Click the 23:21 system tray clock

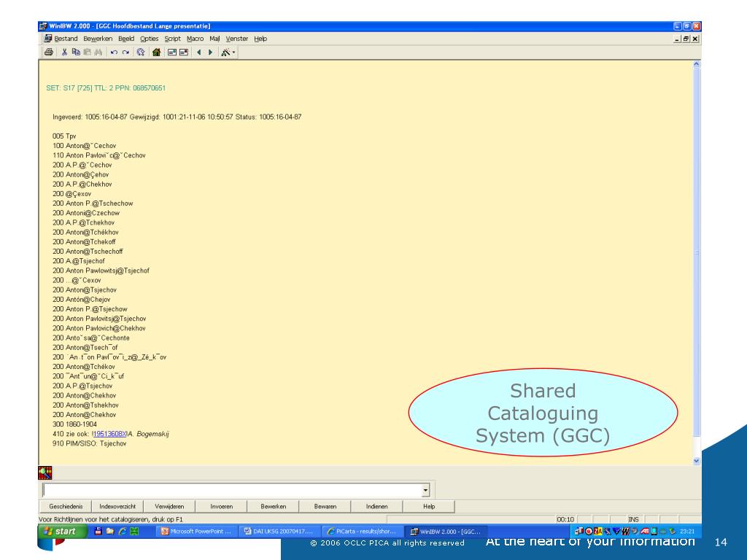(687, 532)
